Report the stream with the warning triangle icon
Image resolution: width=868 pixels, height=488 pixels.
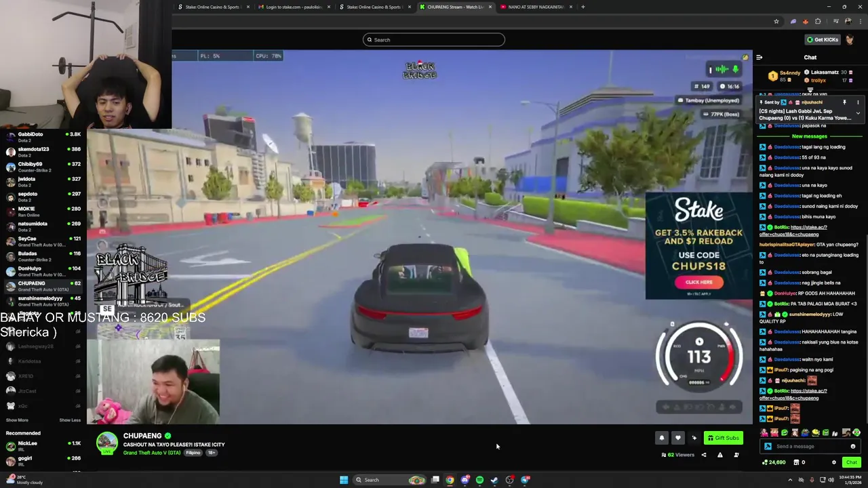tap(720, 455)
